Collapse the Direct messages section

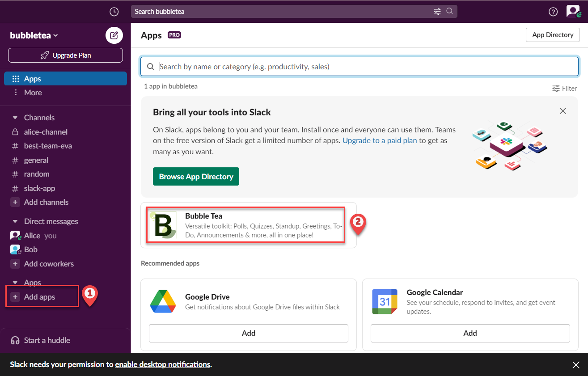point(15,221)
